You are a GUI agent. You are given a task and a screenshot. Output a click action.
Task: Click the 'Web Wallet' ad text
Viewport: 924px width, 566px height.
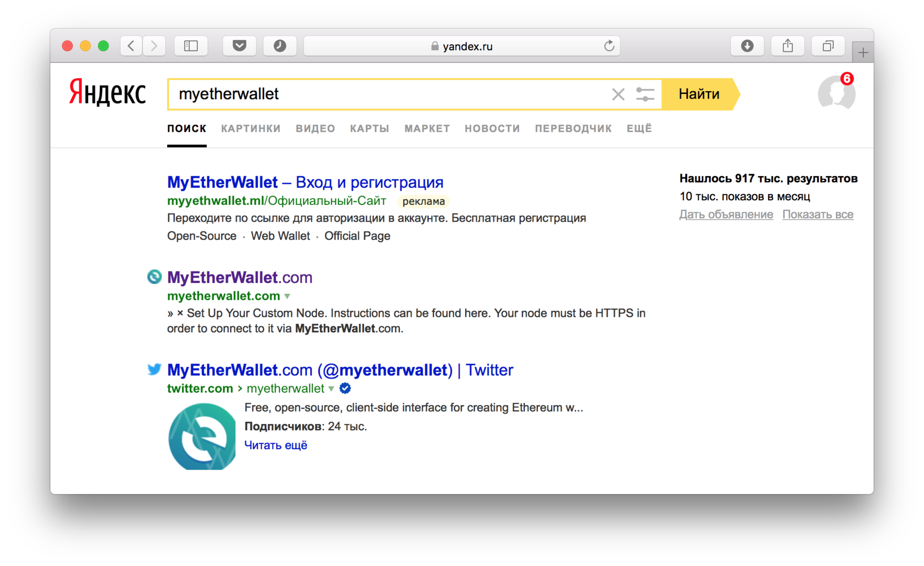click(281, 236)
